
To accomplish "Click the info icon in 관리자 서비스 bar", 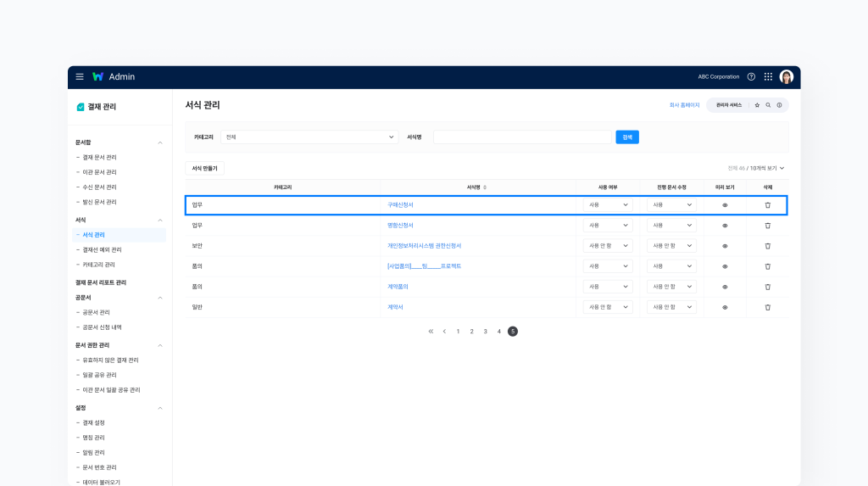I will 779,105.
